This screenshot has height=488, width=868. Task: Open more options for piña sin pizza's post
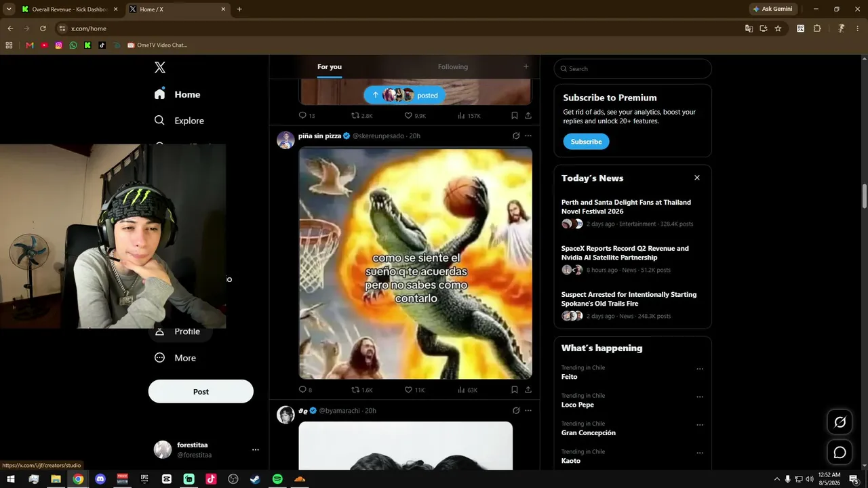(x=528, y=136)
